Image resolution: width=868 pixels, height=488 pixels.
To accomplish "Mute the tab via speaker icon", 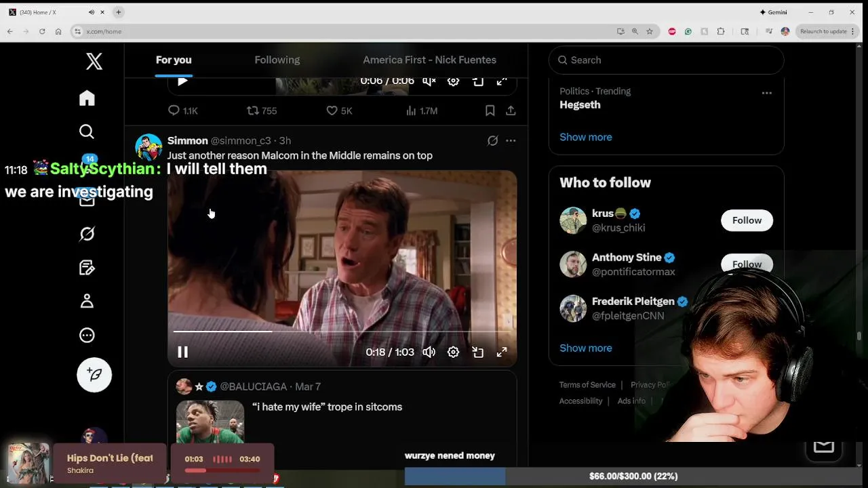I will click(x=92, y=12).
